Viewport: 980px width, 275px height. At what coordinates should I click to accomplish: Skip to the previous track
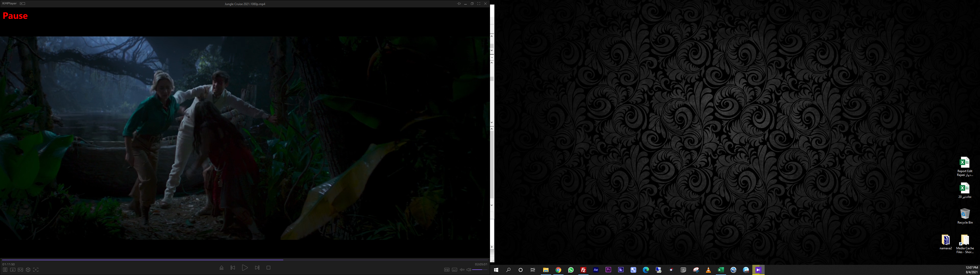click(233, 268)
